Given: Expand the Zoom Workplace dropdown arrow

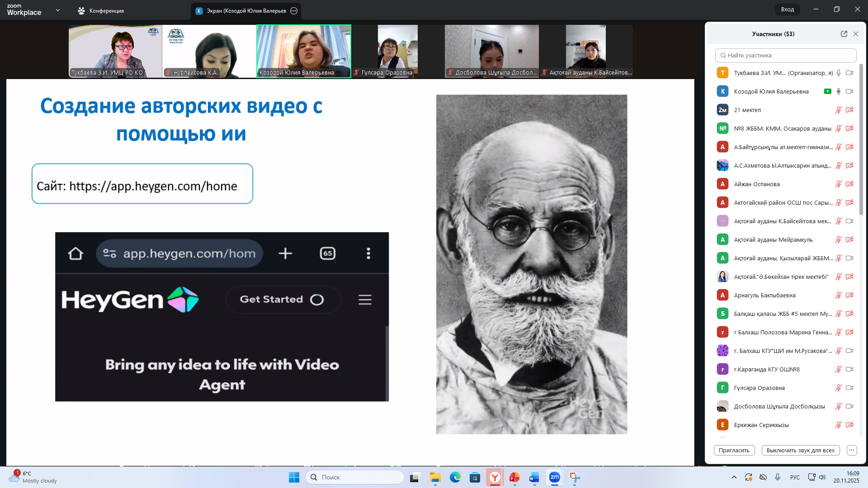Looking at the screenshot, I should click(x=58, y=10).
